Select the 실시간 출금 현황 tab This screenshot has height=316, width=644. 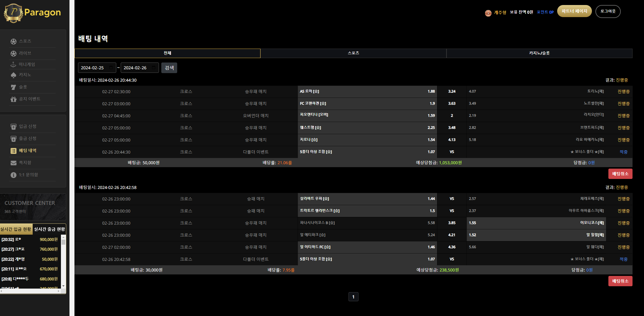(49, 229)
